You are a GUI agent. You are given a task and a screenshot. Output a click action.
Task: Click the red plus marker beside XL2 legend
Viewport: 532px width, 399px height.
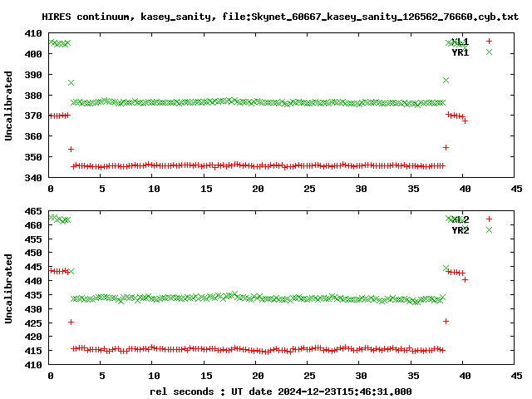coord(489,219)
